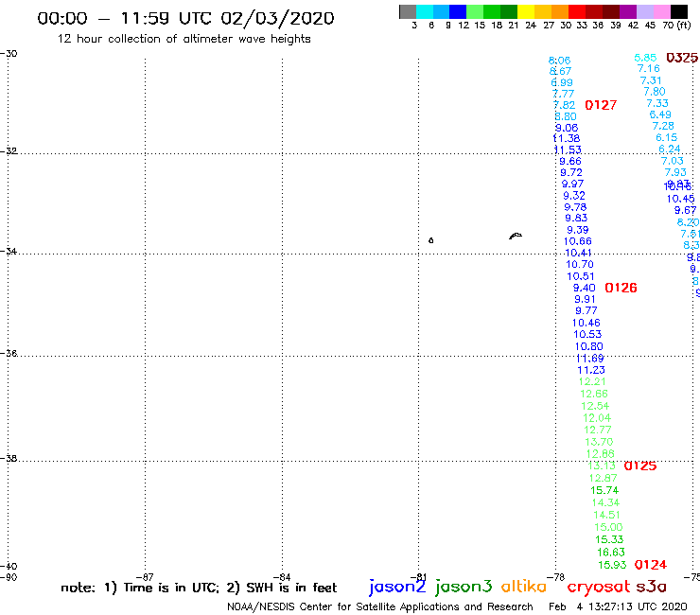Click the red time marker 0127

601,105
